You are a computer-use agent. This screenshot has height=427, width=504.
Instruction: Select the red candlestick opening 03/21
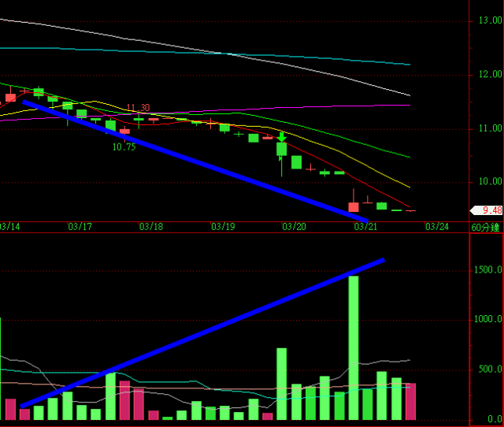[x=354, y=200]
